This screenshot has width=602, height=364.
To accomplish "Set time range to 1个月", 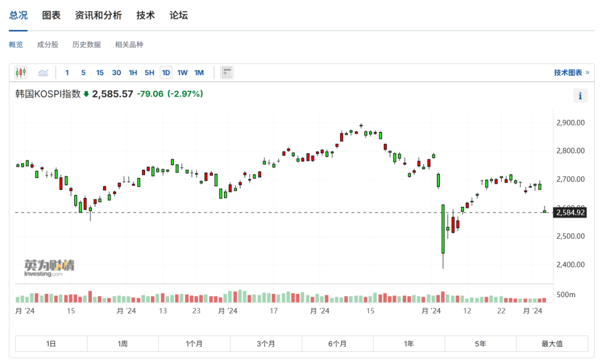I will [195, 343].
